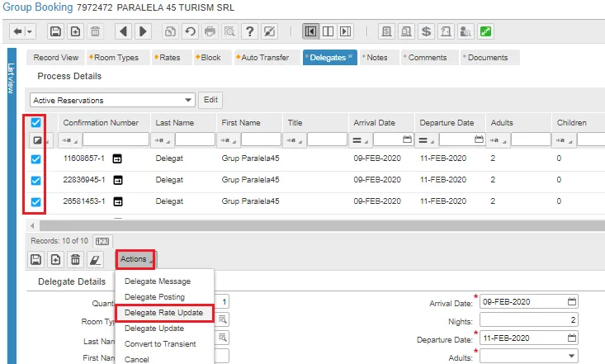Open the Title filter operator dropdown

click(x=295, y=140)
